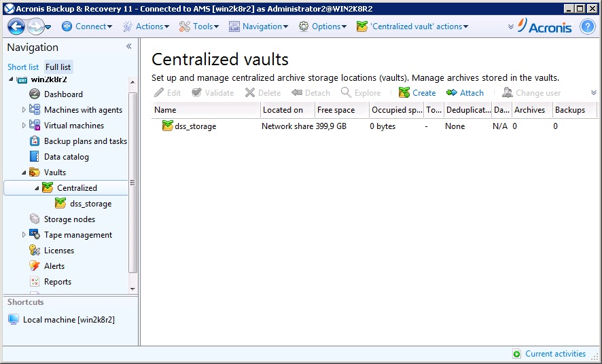Open Local machine [win2k8r2] shortcut
The height and width of the screenshot is (364, 602).
61,319
